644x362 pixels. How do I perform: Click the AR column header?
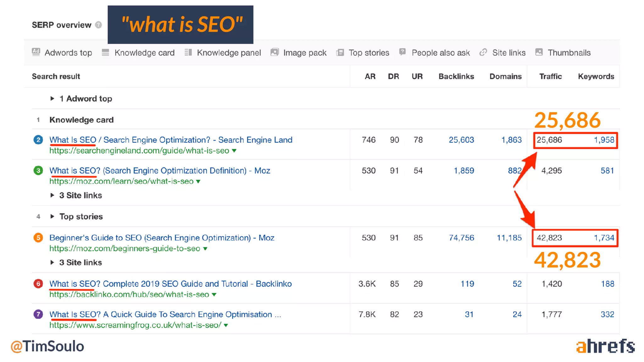[x=370, y=76]
